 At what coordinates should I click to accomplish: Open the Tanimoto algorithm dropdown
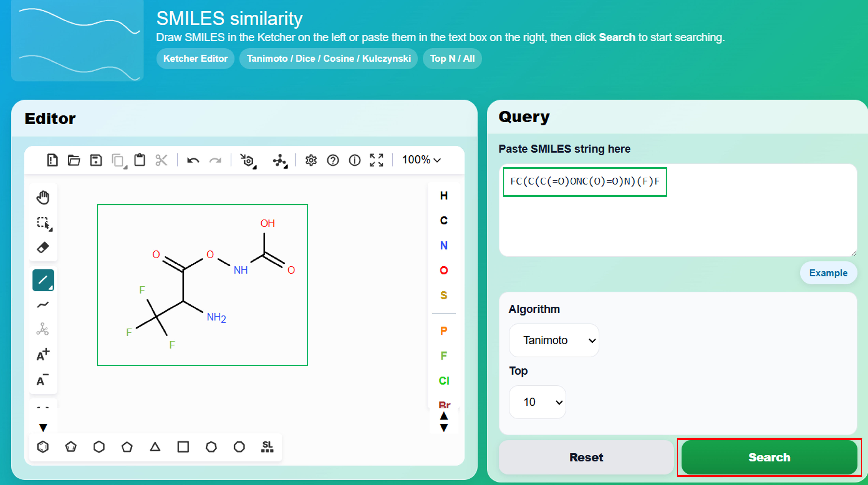pyautogui.click(x=554, y=340)
